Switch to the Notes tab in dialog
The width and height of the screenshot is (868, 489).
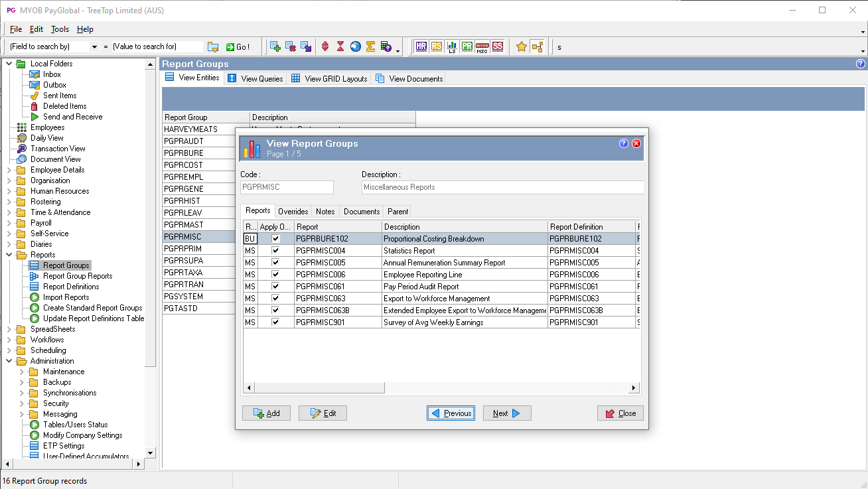click(x=325, y=212)
